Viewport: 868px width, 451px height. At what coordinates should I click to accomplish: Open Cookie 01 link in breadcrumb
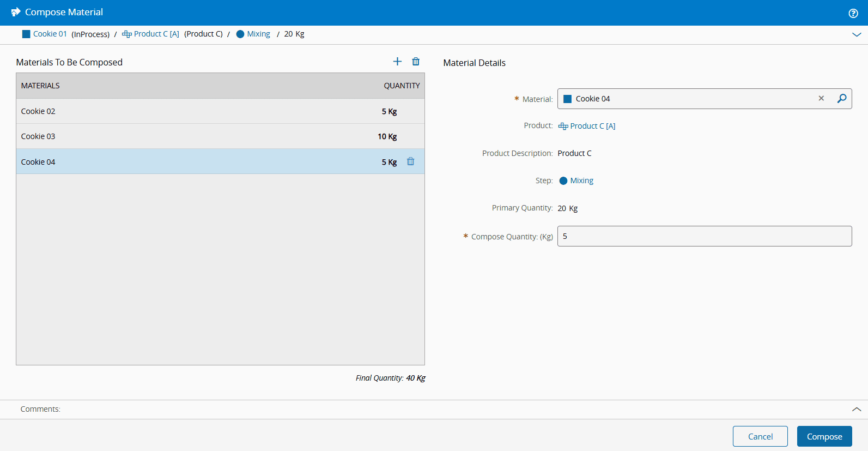pos(50,34)
